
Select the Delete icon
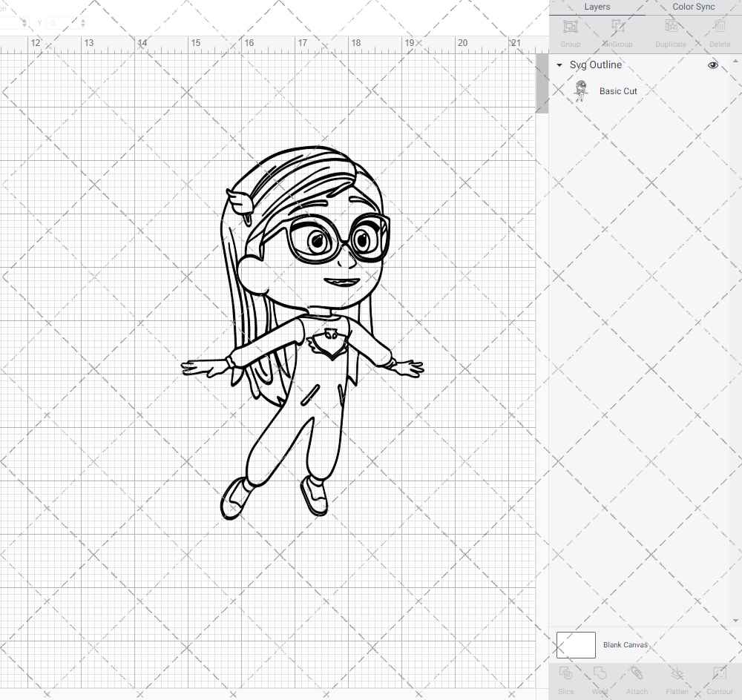(719, 27)
